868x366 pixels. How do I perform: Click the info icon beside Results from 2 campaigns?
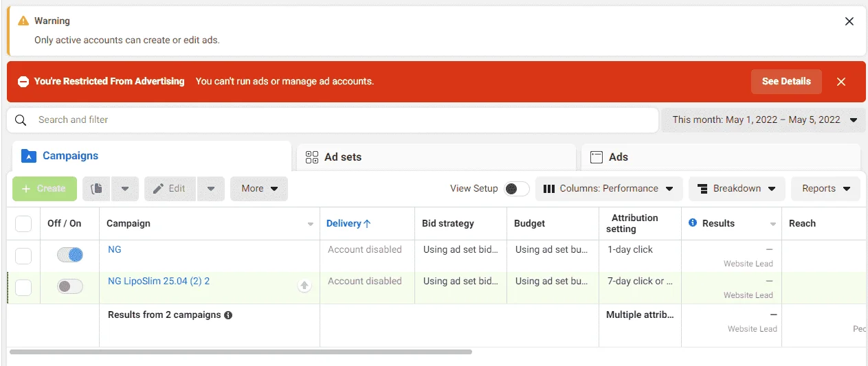click(228, 315)
